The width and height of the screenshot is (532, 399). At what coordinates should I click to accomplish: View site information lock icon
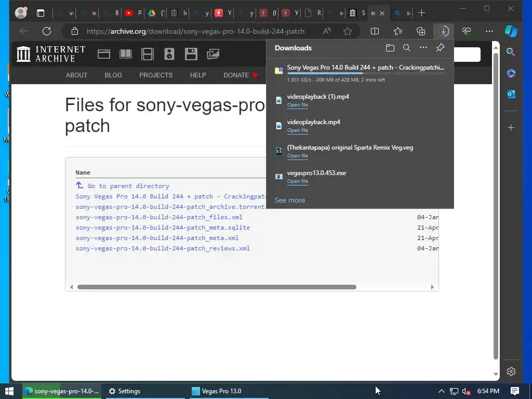(75, 31)
